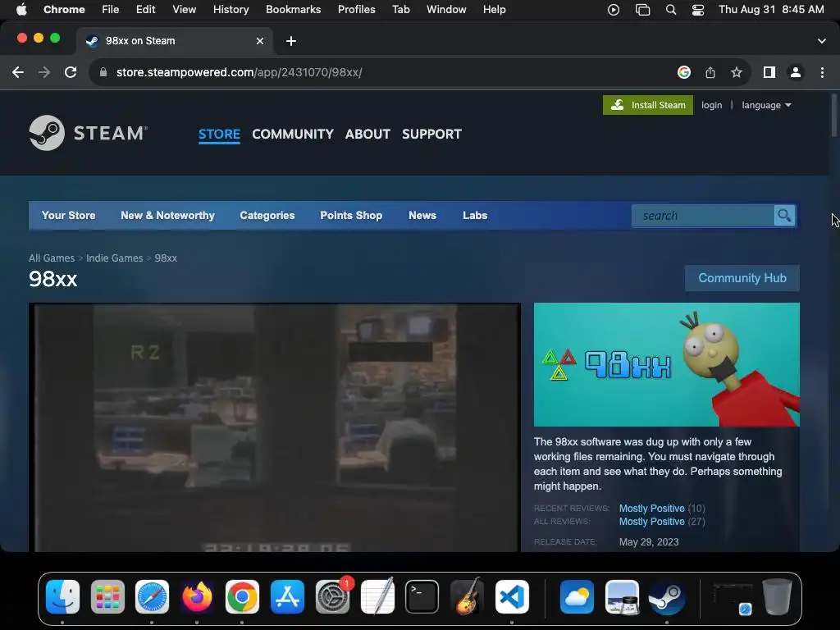Open Spotlight search in the menu bar
This screenshot has height=630, width=840.
point(671,10)
